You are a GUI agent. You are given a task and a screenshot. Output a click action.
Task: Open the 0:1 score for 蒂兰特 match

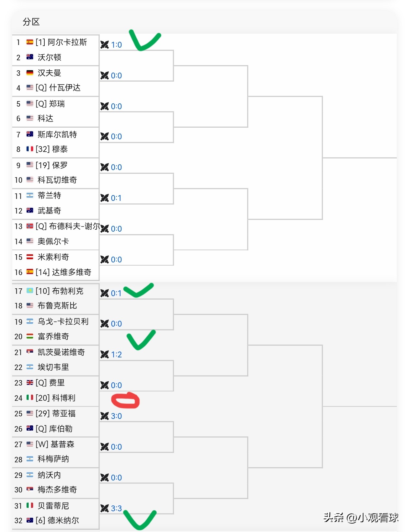click(116, 198)
